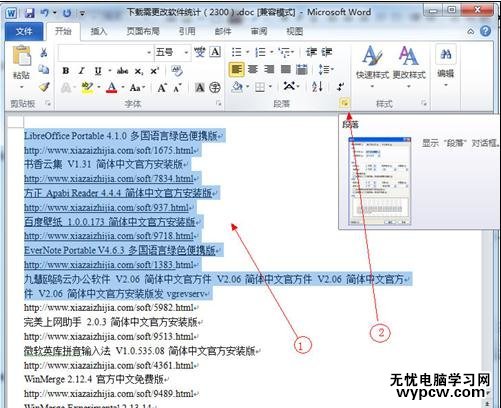Click the Shrink Font icon
501x408 pixels.
(177, 88)
